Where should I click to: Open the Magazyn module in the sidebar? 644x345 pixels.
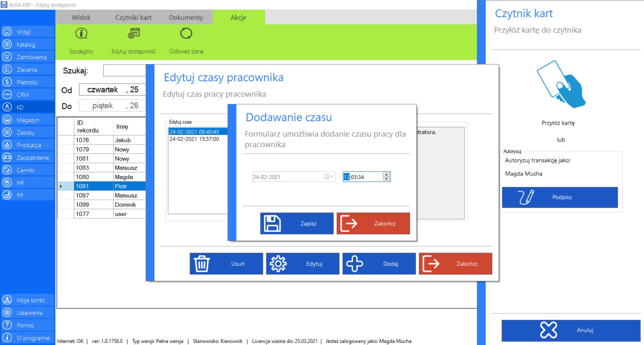[28, 120]
